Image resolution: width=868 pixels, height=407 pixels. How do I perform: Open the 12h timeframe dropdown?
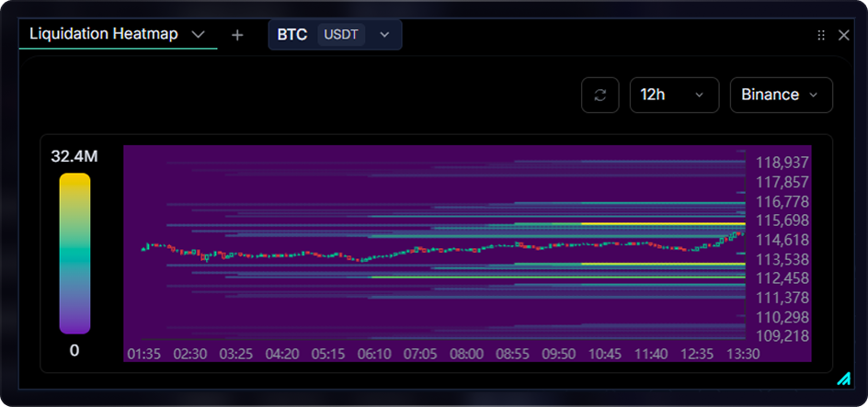pyautogui.click(x=674, y=96)
